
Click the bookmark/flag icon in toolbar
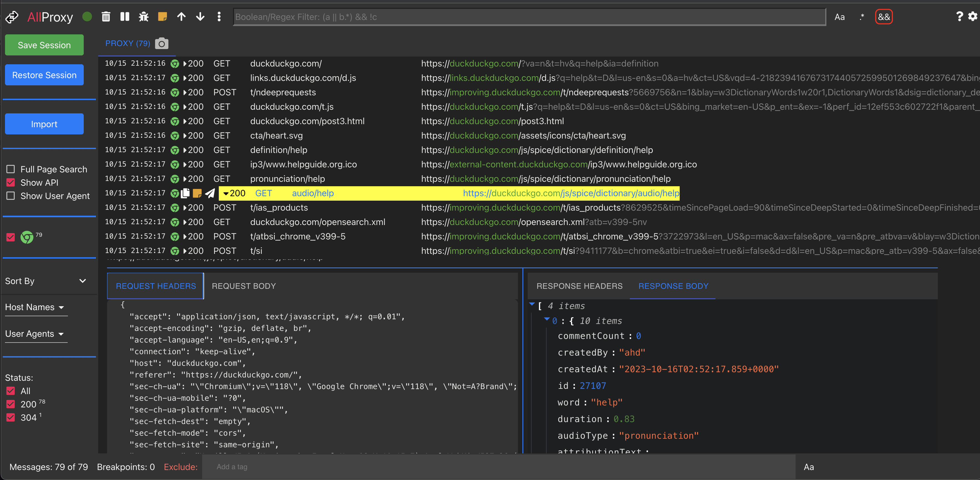162,16
